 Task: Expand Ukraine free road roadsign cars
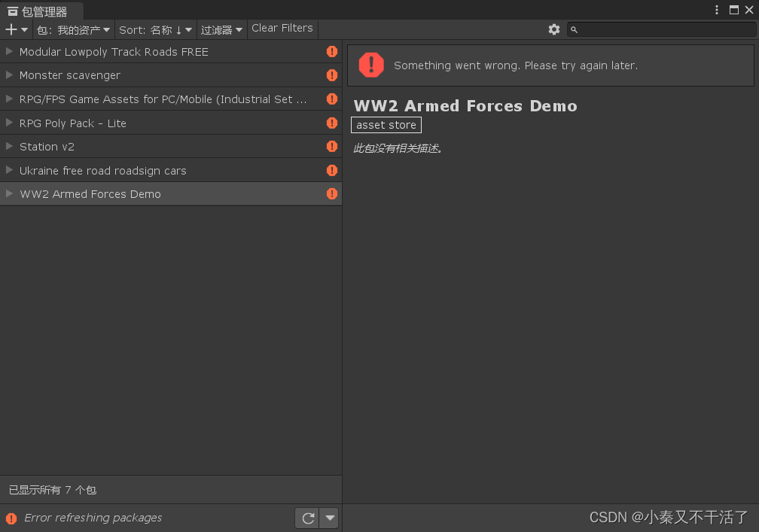point(8,170)
